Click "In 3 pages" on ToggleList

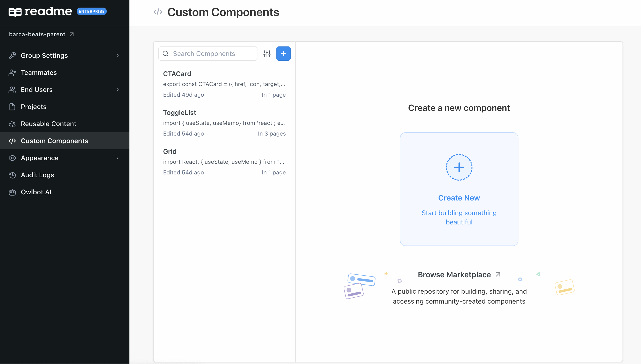coord(272,133)
